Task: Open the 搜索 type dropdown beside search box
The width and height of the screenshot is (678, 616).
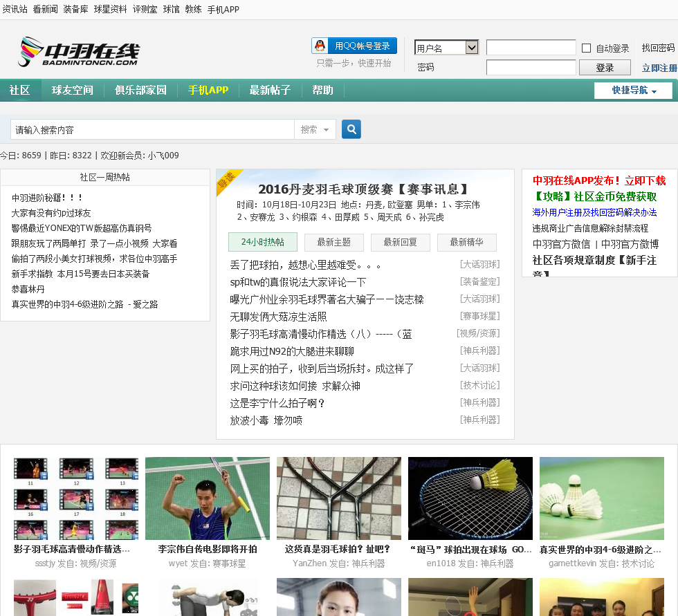Action: coord(315,129)
